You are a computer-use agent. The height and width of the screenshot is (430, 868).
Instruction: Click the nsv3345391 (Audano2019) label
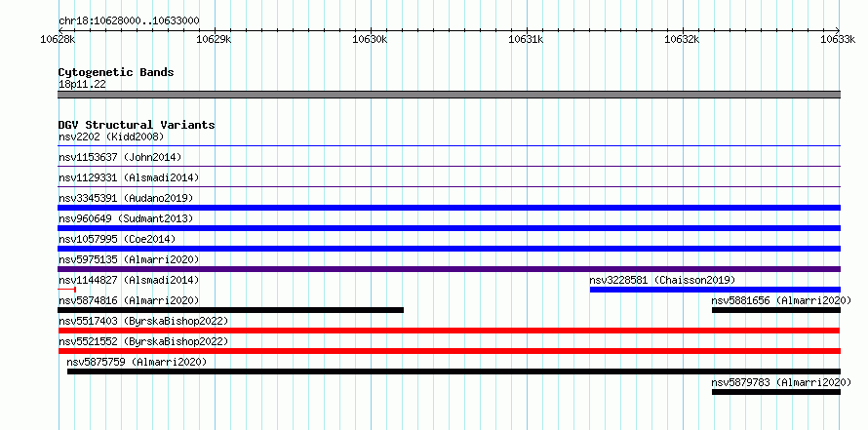[x=126, y=198]
